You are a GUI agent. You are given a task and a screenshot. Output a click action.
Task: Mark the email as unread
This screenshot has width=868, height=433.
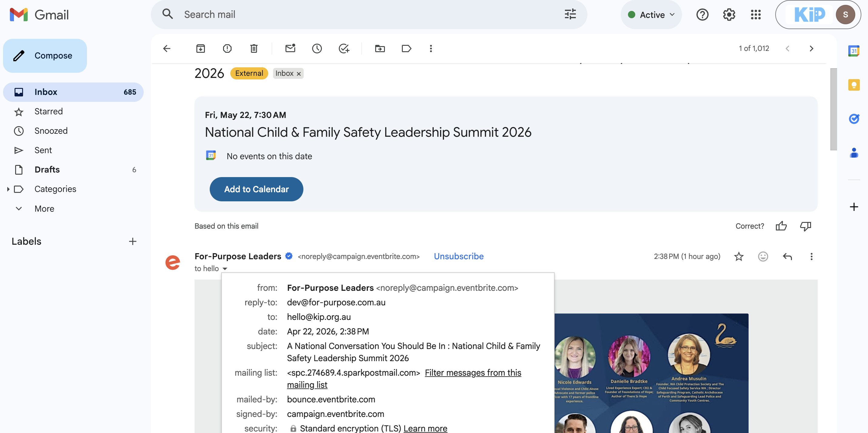pyautogui.click(x=290, y=49)
